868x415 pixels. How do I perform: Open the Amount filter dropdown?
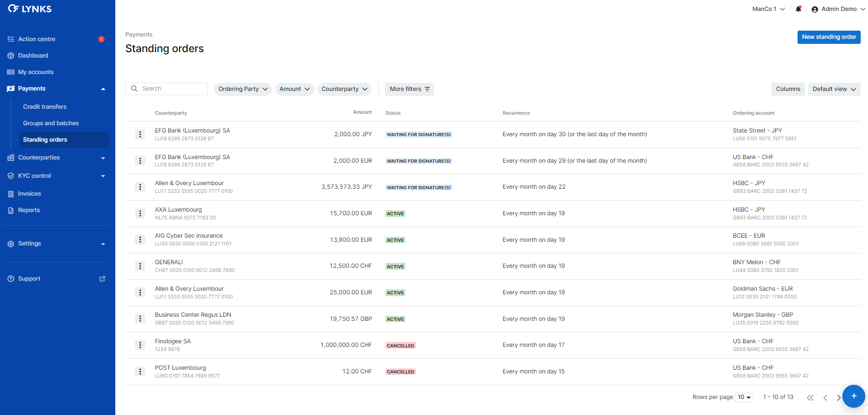point(295,89)
